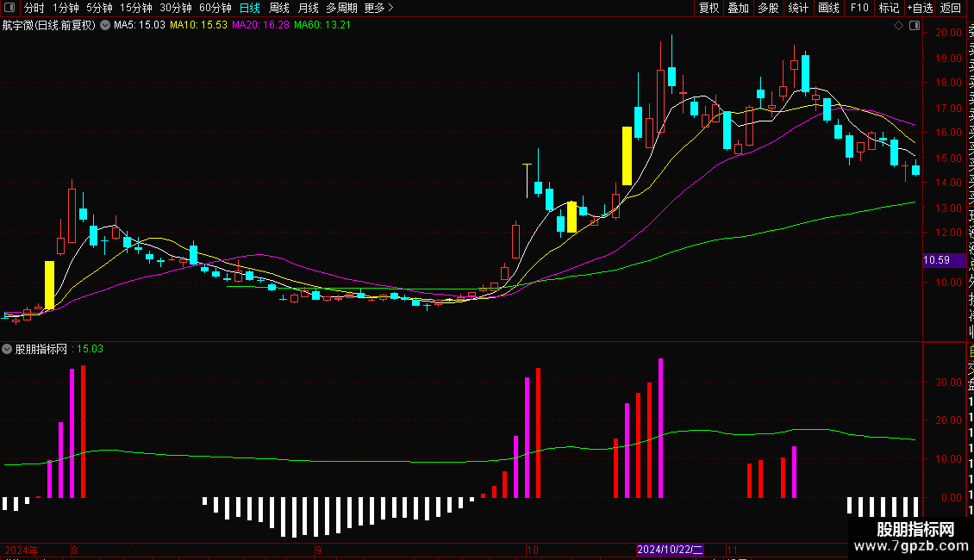Image resolution: width=974 pixels, height=560 pixels.
Task: Expand the 股朋指标网 indicator dropdown
Action: tap(7, 349)
